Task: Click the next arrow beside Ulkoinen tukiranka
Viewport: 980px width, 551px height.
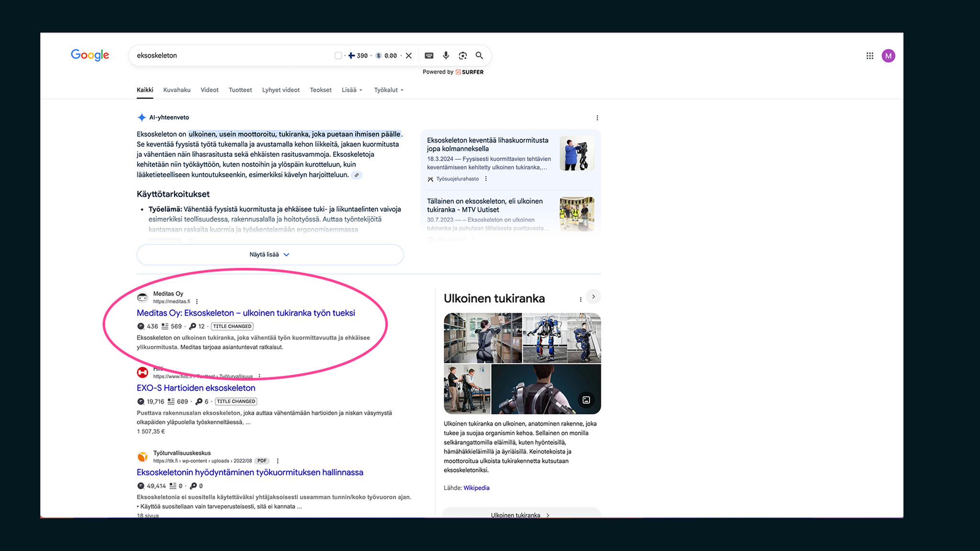Action: click(x=593, y=297)
